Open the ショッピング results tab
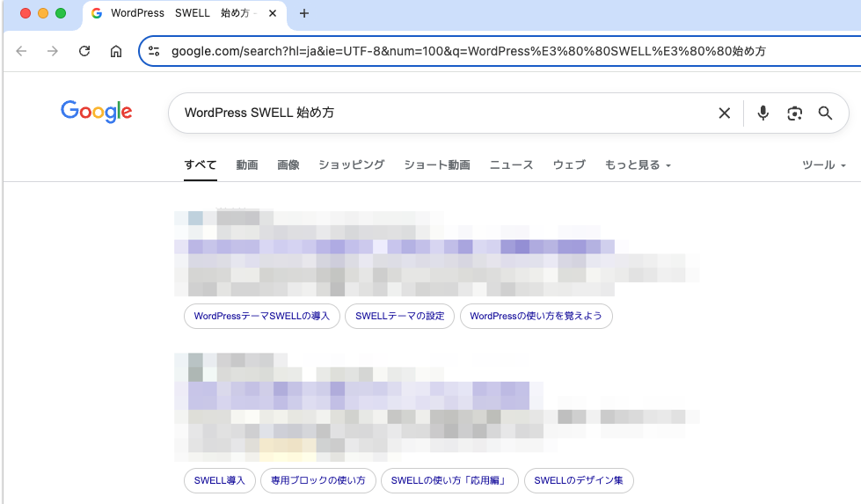861x504 pixels. tap(351, 165)
